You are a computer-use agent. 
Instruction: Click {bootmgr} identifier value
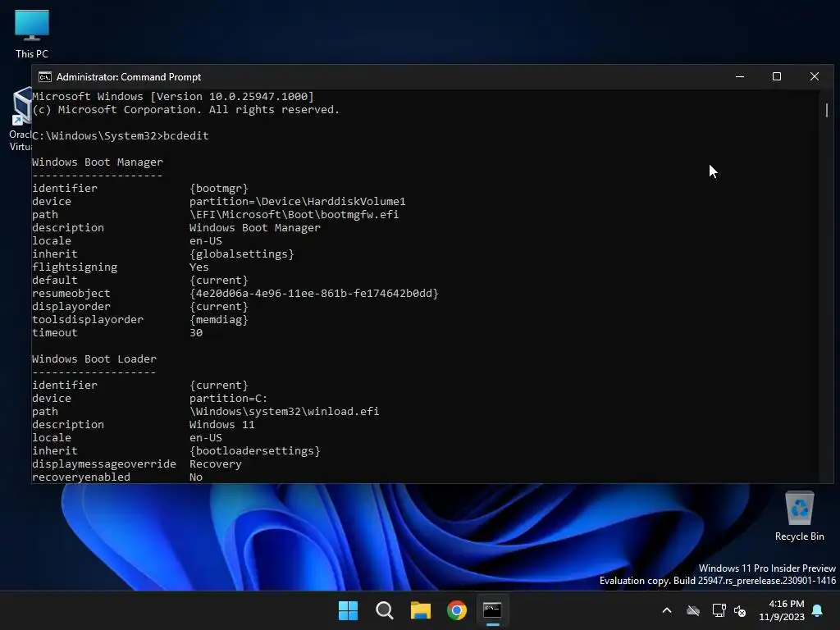[x=218, y=189]
